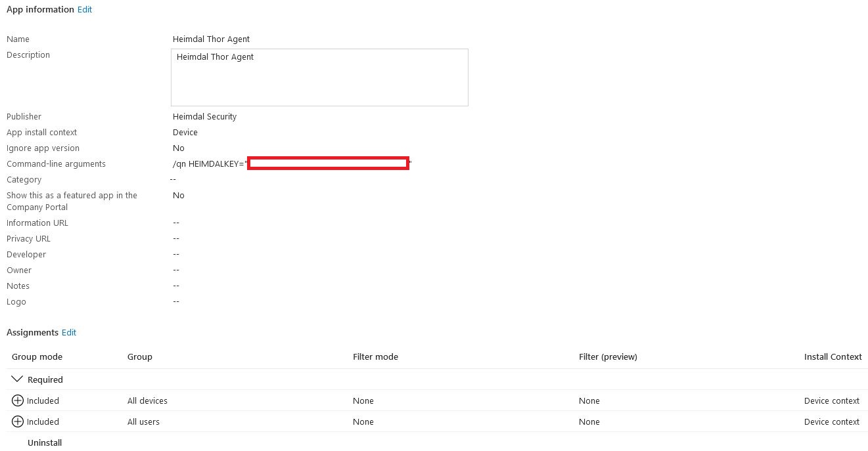Click the featured app setting value No
Screen dimensions: 868x451
click(178, 195)
